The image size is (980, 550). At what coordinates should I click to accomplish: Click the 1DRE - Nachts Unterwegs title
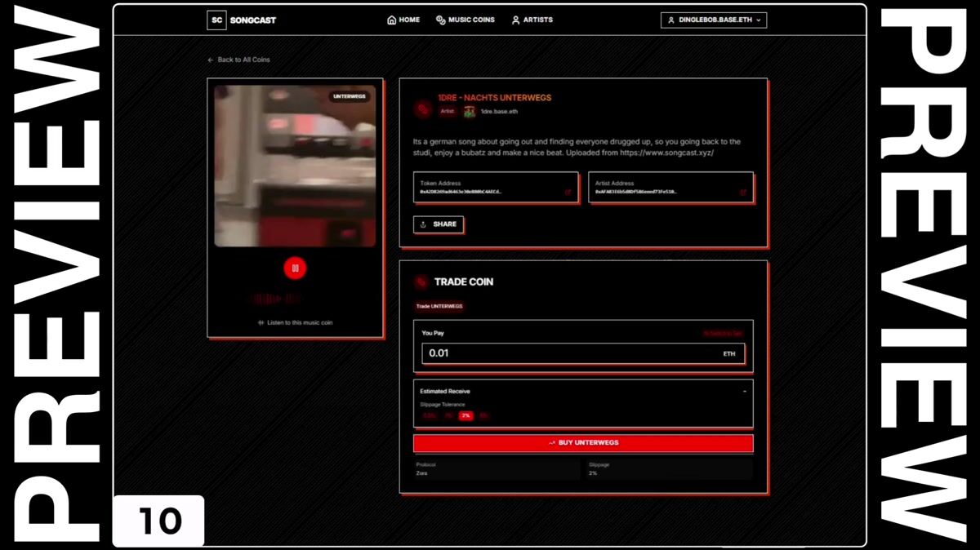click(x=494, y=98)
